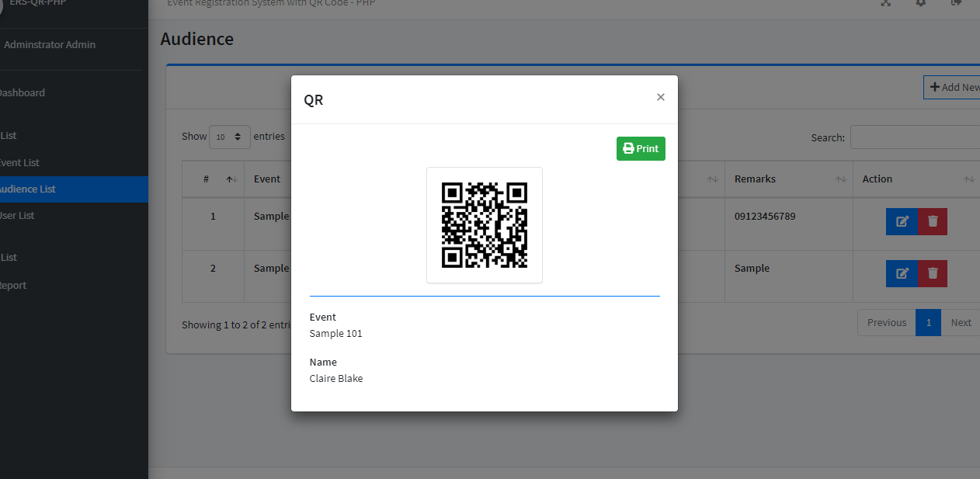Sort by the Action column arrows
980x479 pixels.
click(969, 179)
